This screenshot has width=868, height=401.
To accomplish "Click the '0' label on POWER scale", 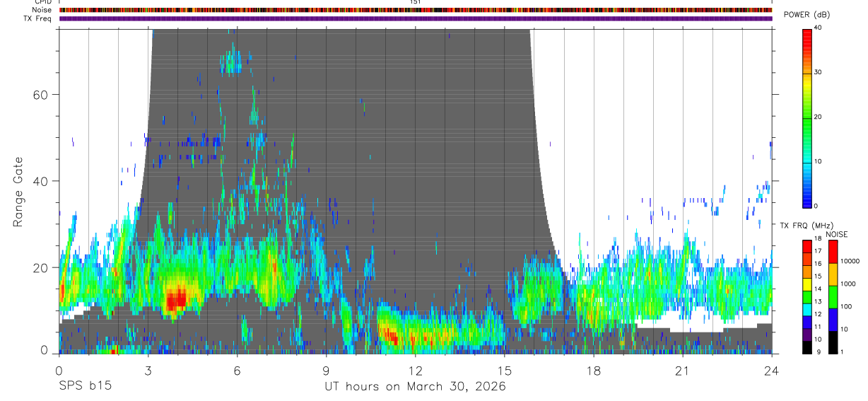I will (x=816, y=206).
